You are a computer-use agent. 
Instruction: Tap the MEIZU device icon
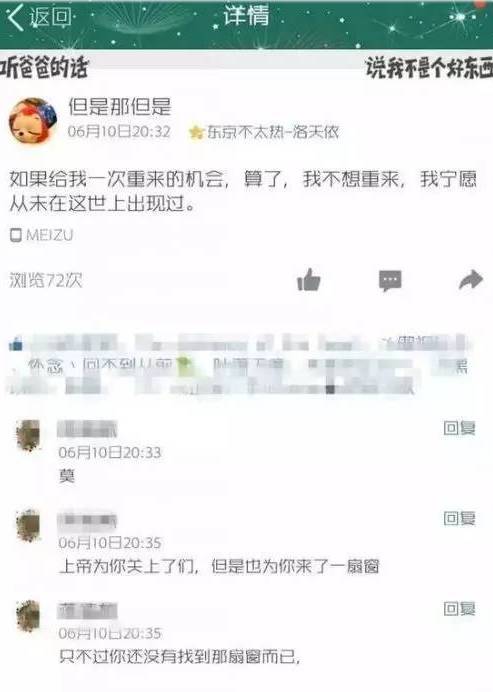tap(15, 235)
